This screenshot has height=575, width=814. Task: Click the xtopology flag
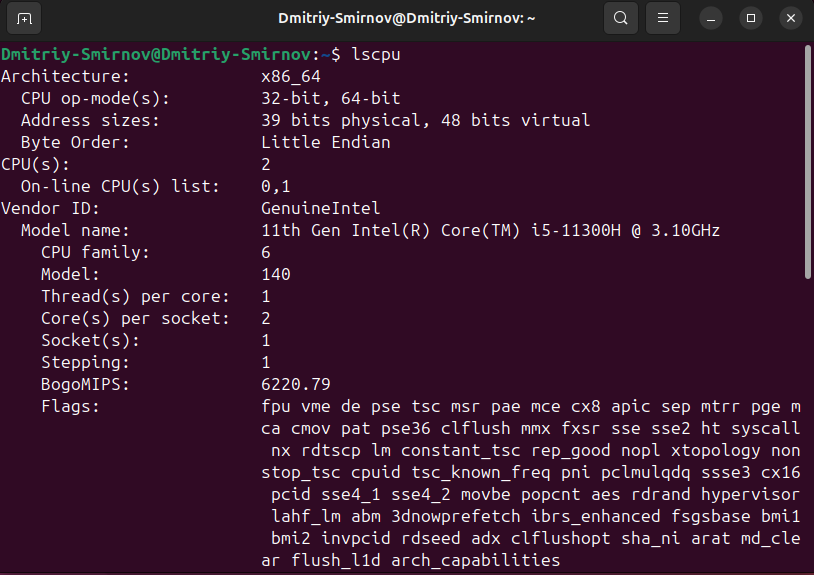(715, 450)
